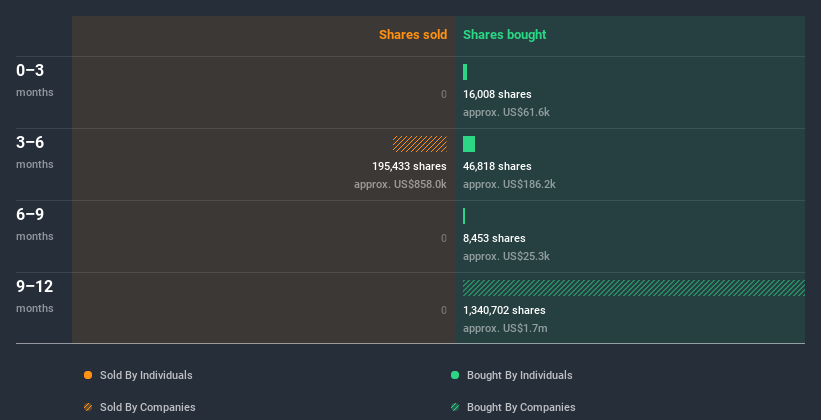Click the approx. US$25.3k value
The image size is (821, 420).
506,256
